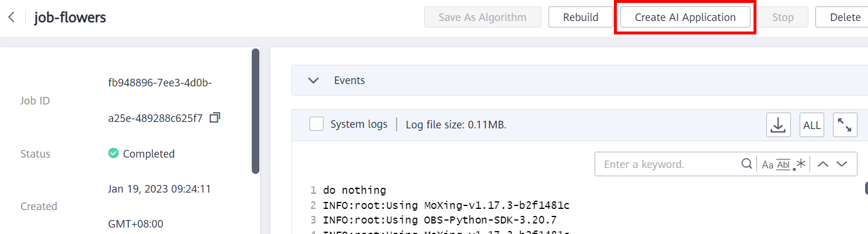Toggle regular expression search option

[x=800, y=165]
